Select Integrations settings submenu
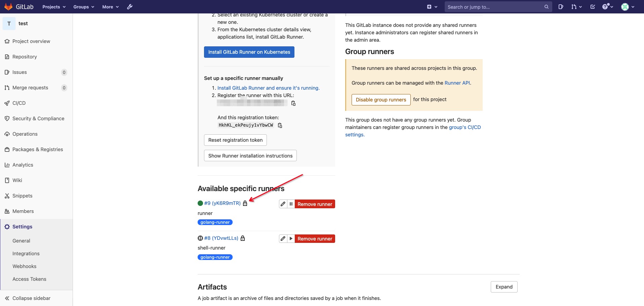Image resolution: width=644 pixels, height=306 pixels. (x=26, y=254)
